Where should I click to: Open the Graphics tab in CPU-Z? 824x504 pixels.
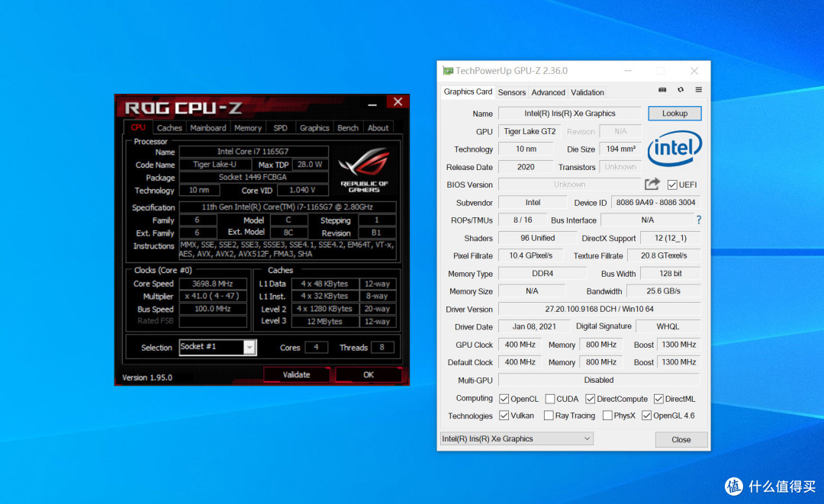314,127
